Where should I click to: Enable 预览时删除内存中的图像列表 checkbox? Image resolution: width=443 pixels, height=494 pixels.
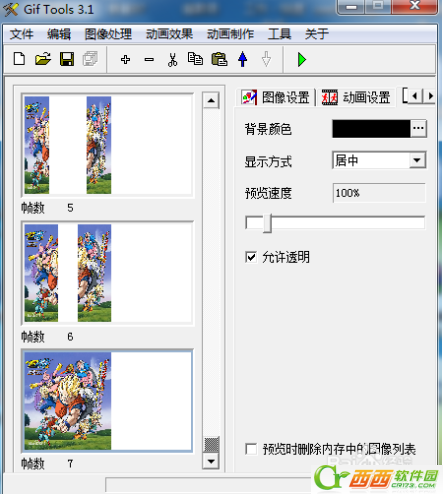pos(251,449)
